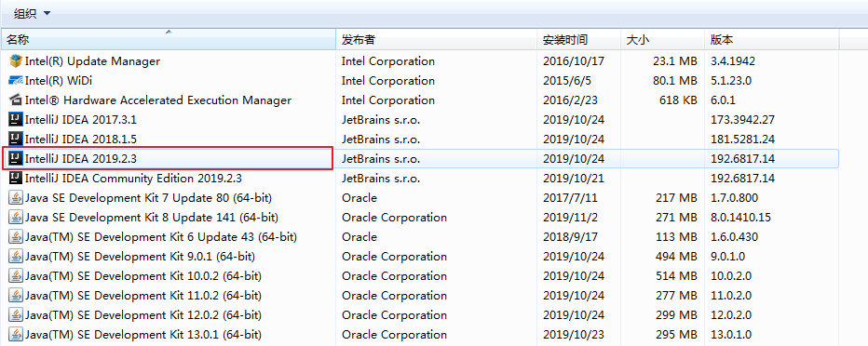Select Java SE Development Kit 7 Update 80

[148, 198]
